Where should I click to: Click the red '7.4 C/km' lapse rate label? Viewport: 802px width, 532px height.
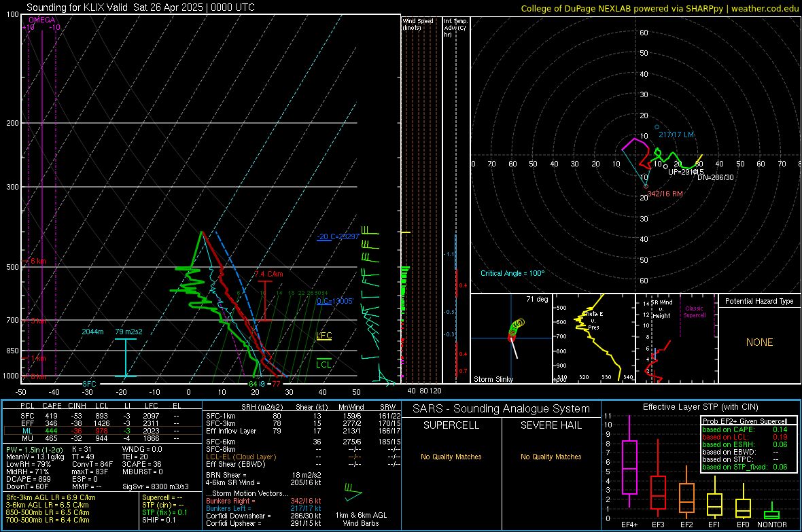[268, 274]
